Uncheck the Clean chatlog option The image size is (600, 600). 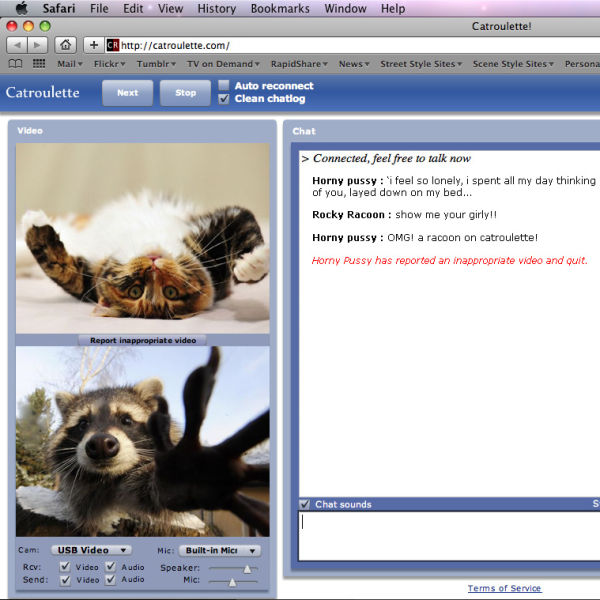point(224,99)
